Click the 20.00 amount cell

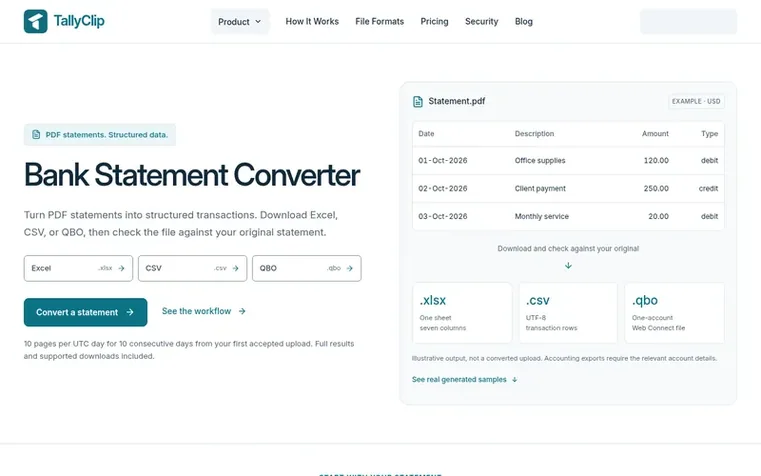659,216
